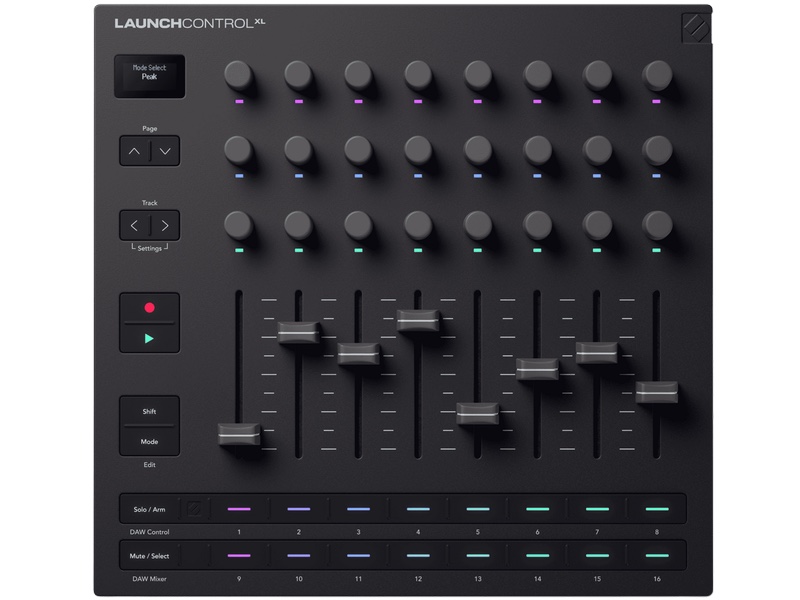This screenshot has width=800, height=600.
Task: Click the fader cap above button 8
Action: [x=657, y=392]
